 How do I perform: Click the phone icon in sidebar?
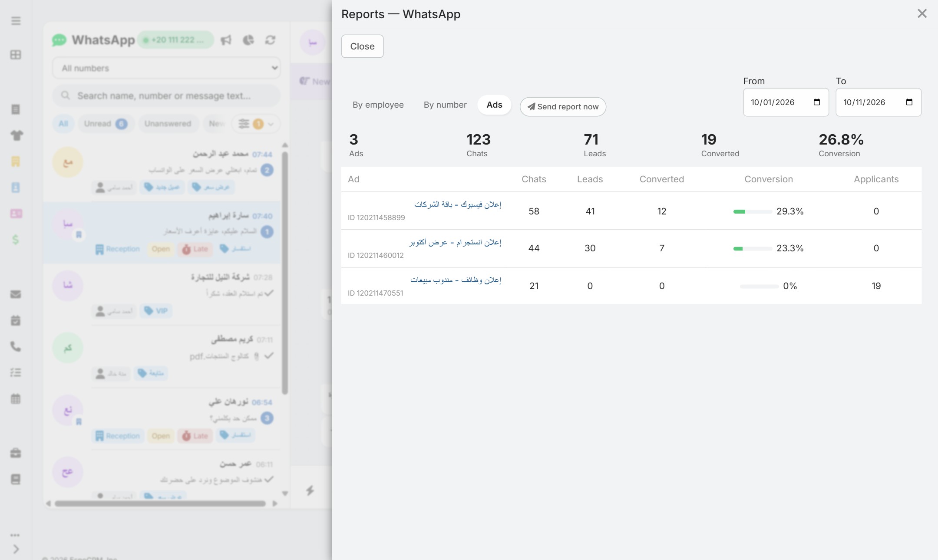pos(16,346)
